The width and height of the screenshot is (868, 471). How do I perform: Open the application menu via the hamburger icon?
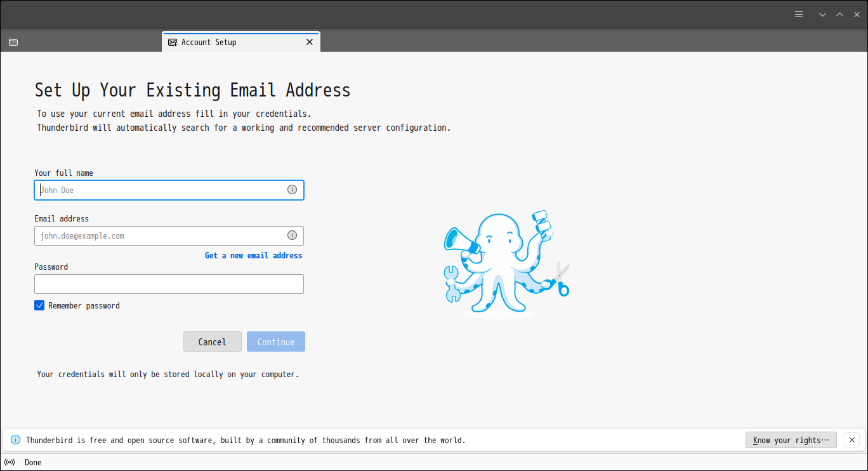coord(798,14)
